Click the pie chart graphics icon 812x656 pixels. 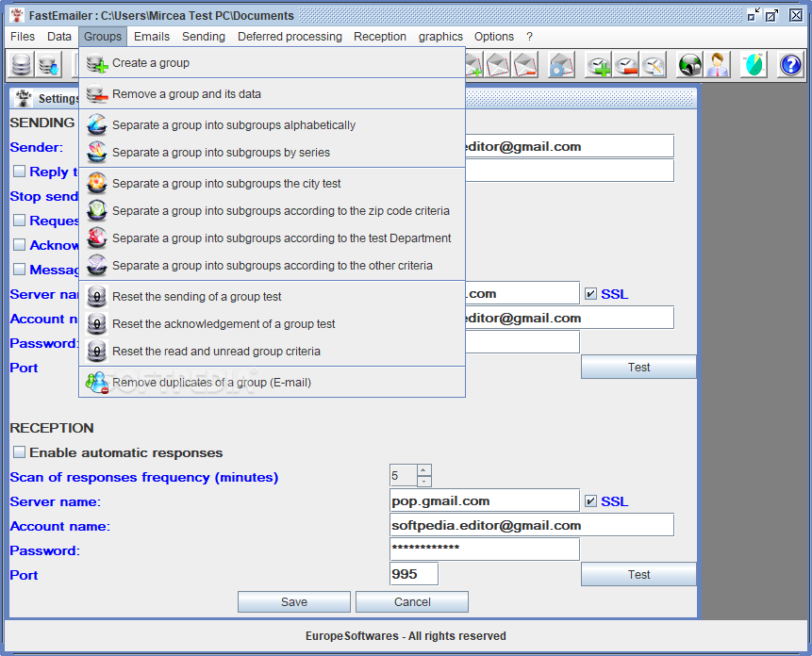point(754,65)
